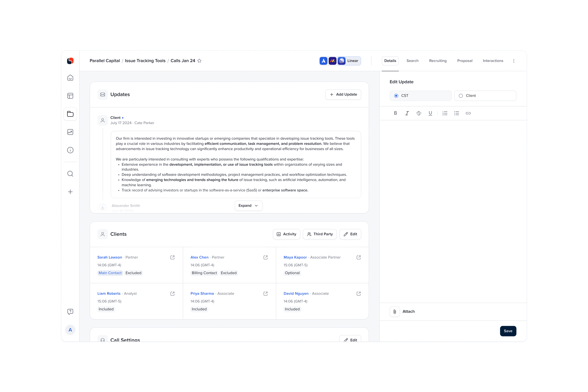Open Liam Roberts' profile link
Image resolution: width=588 pixels, height=392 pixels.
point(109,294)
